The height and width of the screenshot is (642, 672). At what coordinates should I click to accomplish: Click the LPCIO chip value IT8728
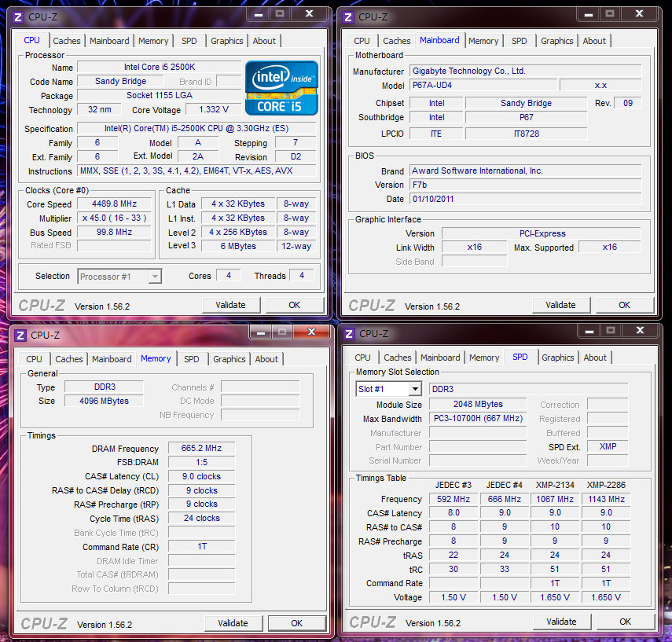click(x=527, y=134)
